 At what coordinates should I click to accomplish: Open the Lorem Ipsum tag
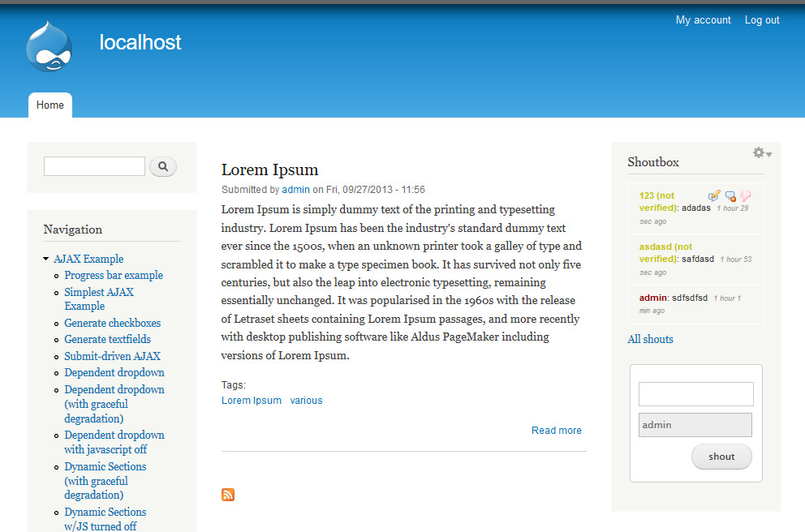(251, 400)
